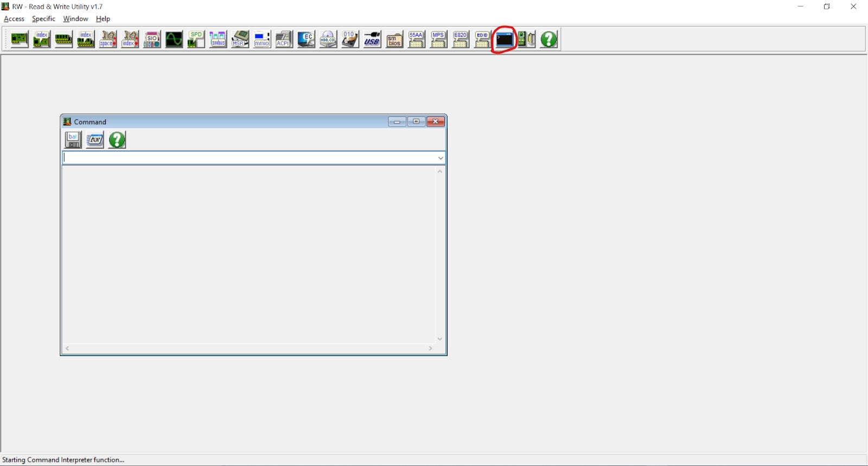Expand the command history dropdown arrow
Image resolution: width=868 pixels, height=466 pixels.
441,158
